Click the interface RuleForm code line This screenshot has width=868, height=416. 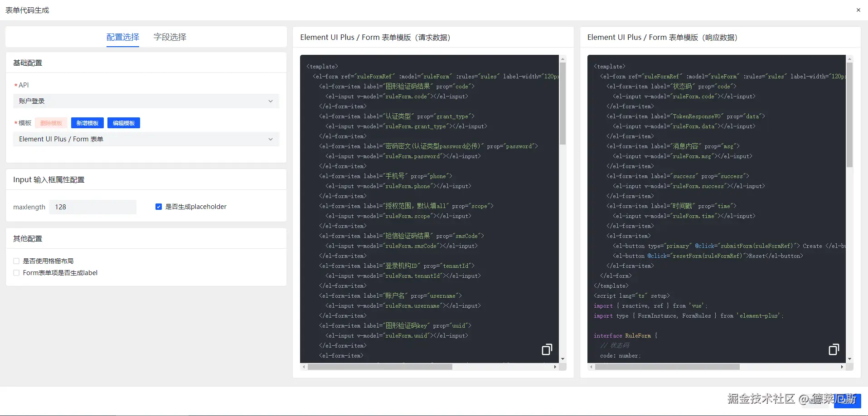(x=626, y=336)
